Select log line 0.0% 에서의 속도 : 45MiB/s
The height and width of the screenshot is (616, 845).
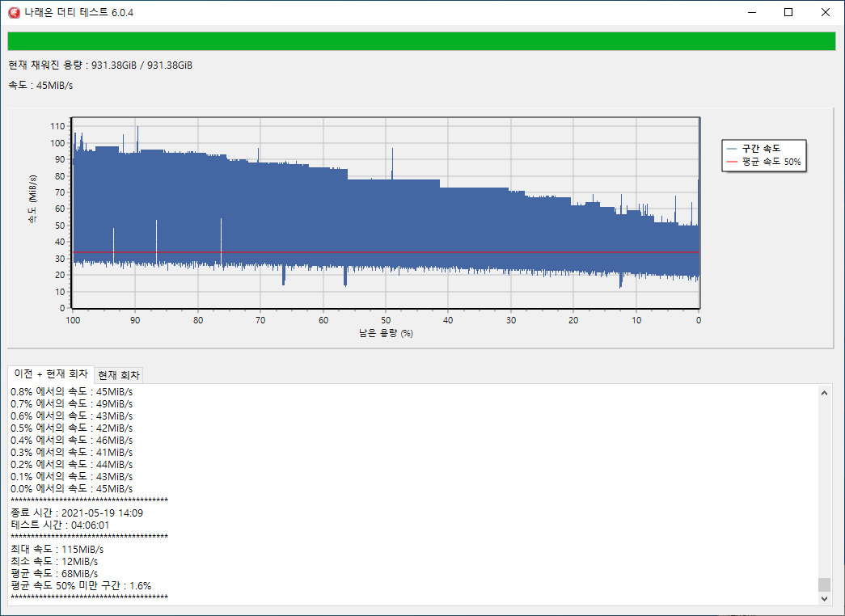coord(72,489)
